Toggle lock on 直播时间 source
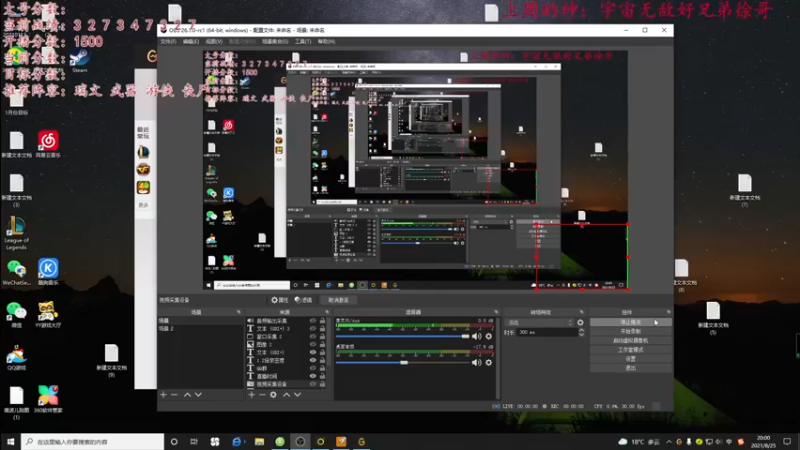 pos(322,376)
